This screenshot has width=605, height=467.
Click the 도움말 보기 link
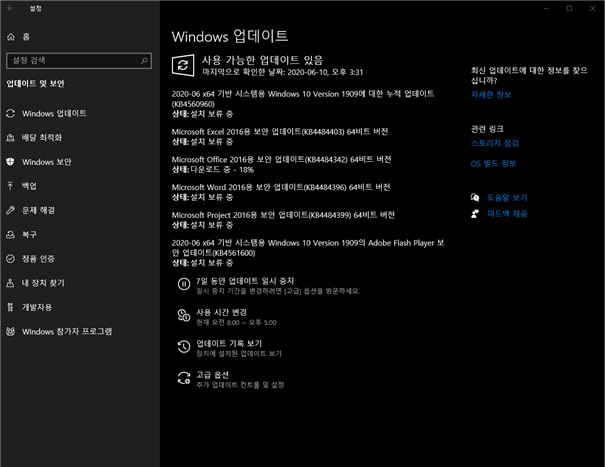click(x=507, y=198)
